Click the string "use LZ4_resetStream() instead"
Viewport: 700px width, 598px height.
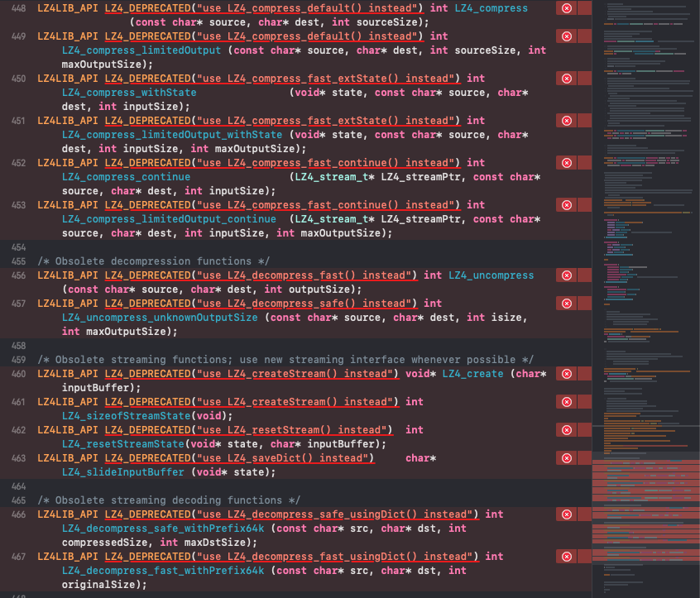pyautogui.click(x=291, y=430)
